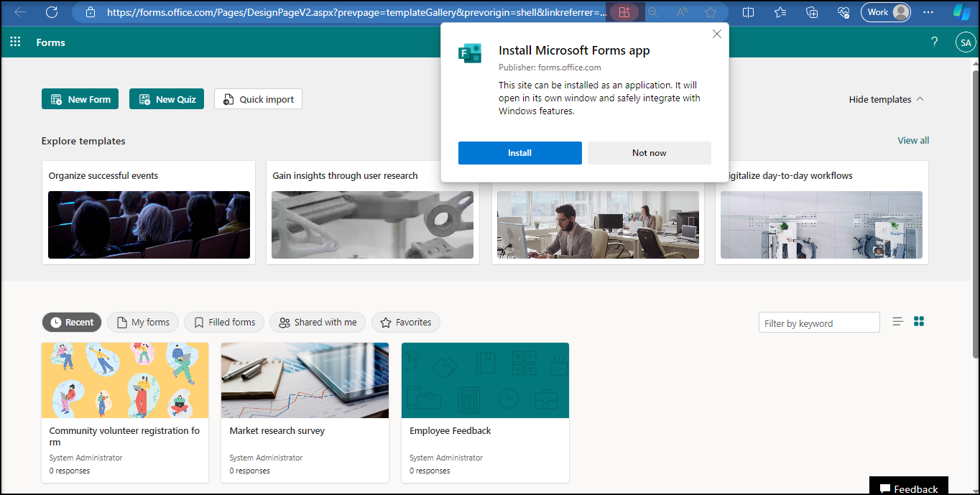Open the browser split screen icon
Image resolution: width=980 pixels, height=495 pixels.
coord(748,12)
